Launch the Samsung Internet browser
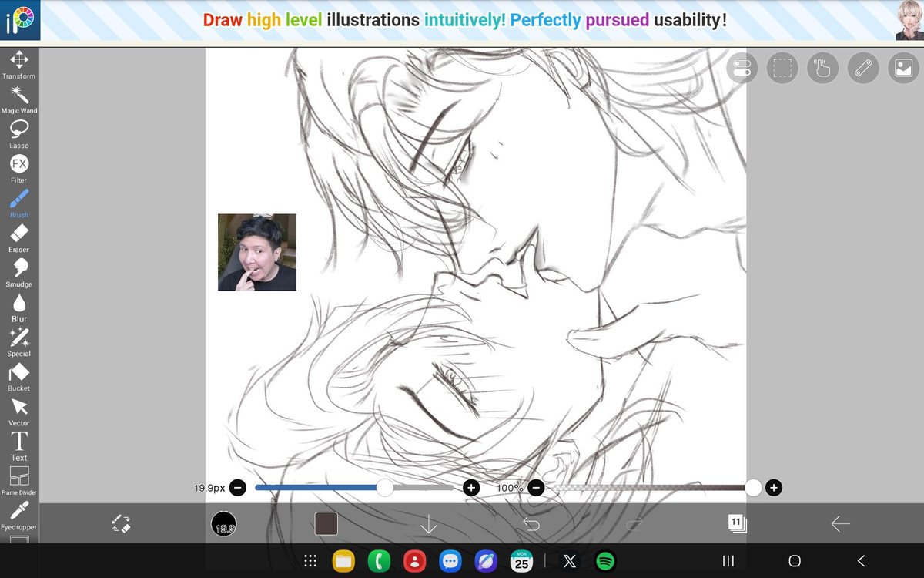This screenshot has height=578, width=924. [x=487, y=561]
